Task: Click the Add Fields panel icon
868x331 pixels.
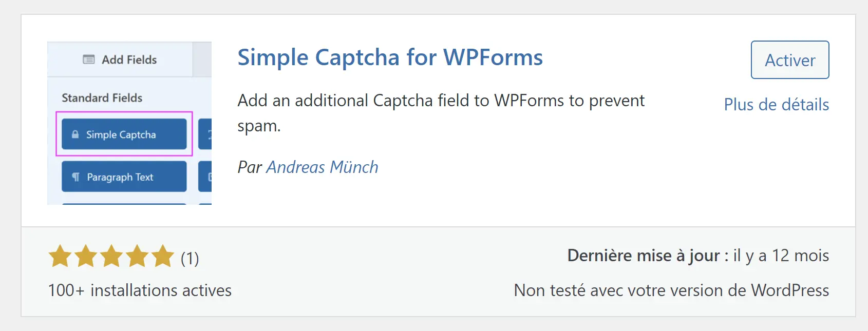Action: point(88,60)
